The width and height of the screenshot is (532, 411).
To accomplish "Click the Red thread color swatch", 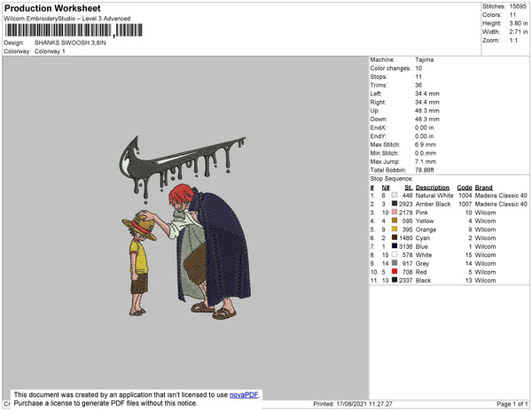I will click(x=395, y=271).
